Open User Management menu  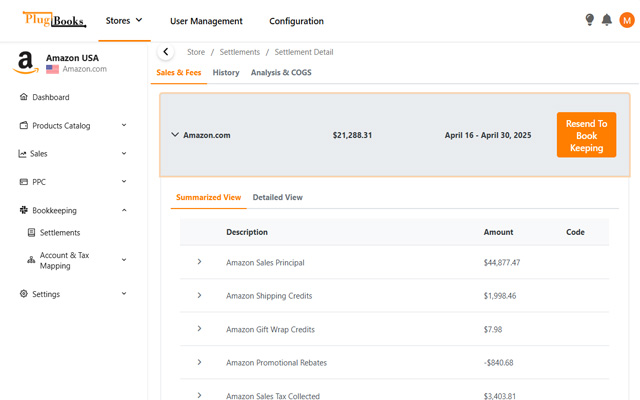[206, 21]
